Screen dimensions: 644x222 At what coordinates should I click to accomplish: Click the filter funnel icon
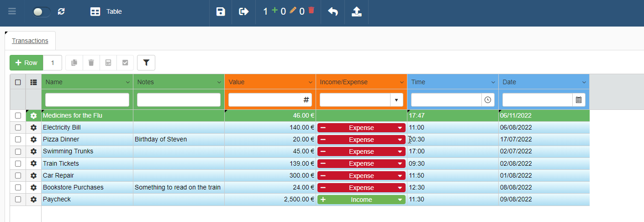coord(146,63)
